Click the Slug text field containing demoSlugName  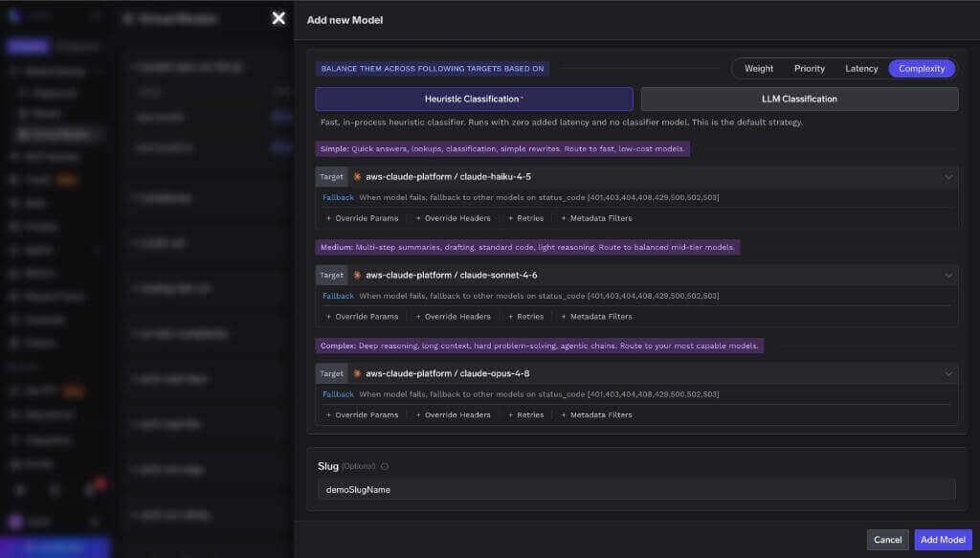(636, 490)
